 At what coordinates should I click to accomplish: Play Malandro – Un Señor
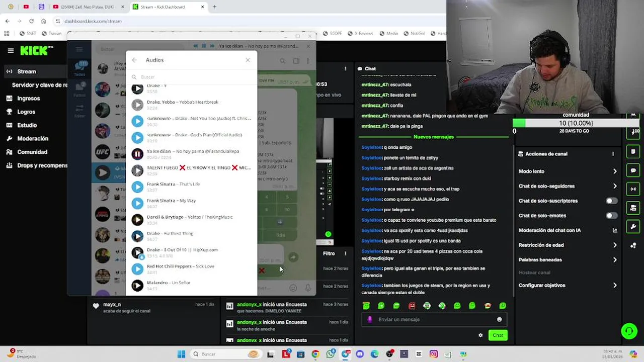137,286
